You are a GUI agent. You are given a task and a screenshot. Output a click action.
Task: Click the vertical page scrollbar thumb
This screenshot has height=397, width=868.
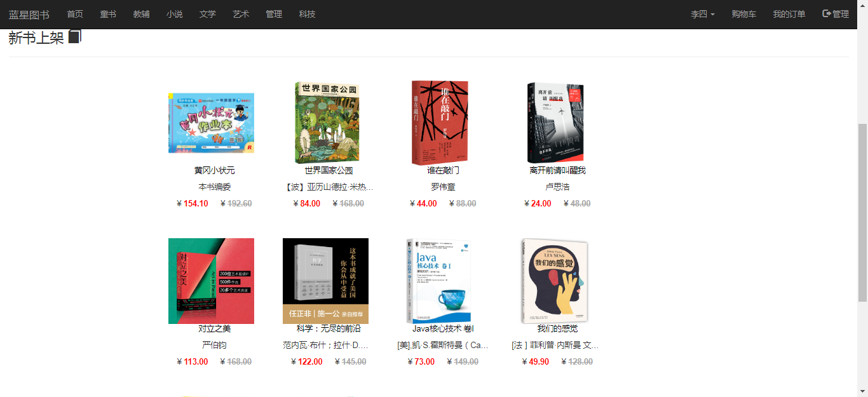863,213
